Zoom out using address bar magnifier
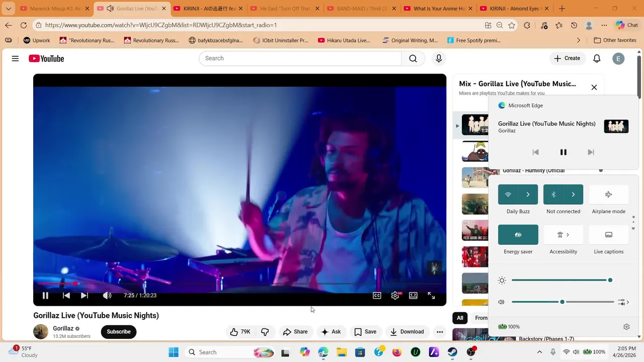 click(500, 25)
